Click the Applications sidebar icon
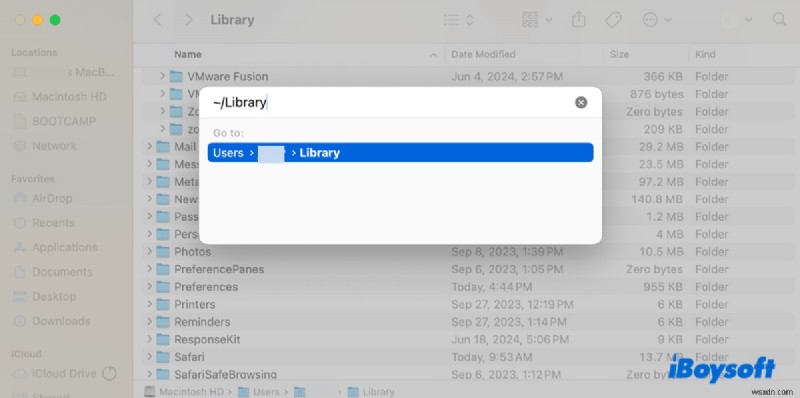Screen dimensions: 800x398 (20, 247)
